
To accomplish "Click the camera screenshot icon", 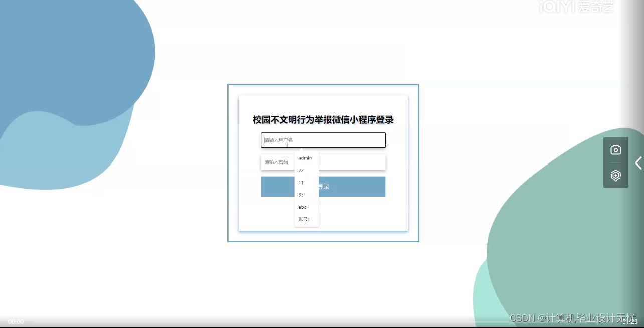I will [615, 149].
